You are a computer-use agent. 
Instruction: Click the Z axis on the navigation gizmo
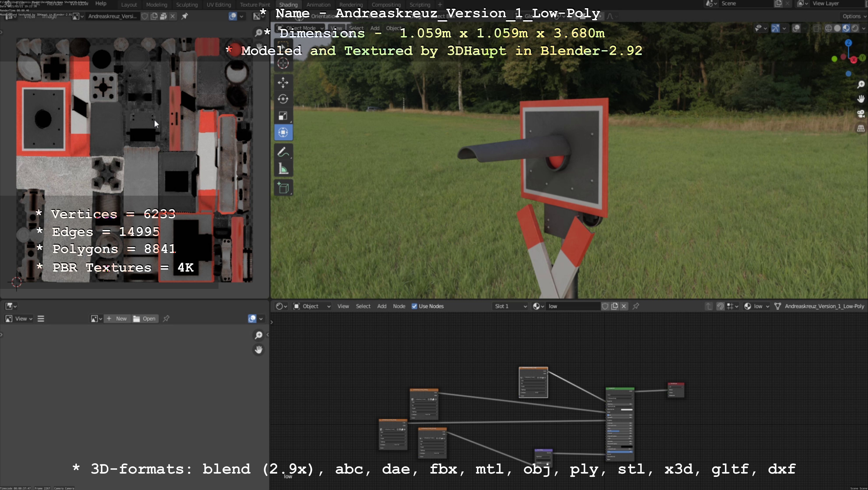[848, 43]
